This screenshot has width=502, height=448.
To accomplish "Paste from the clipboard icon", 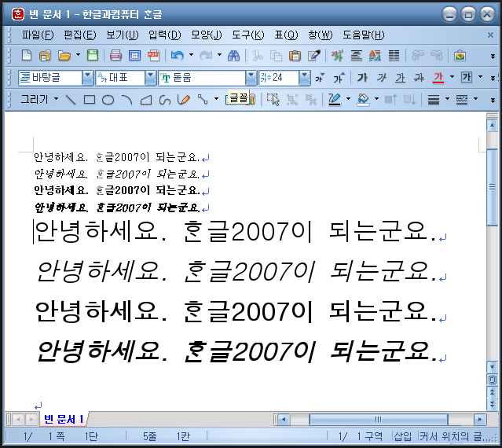I will click(295, 55).
